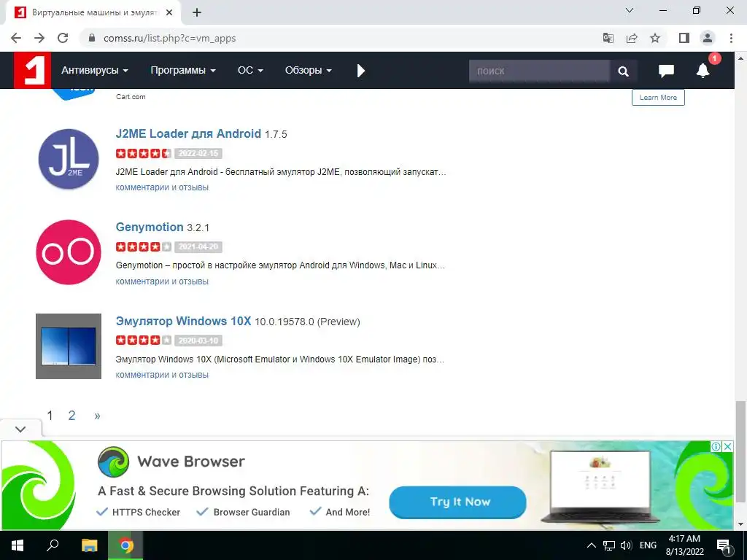Image resolution: width=747 pixels, height=560 pixels.
Task: Close the Wave Browser ad banner
Action: coord(727,447)
